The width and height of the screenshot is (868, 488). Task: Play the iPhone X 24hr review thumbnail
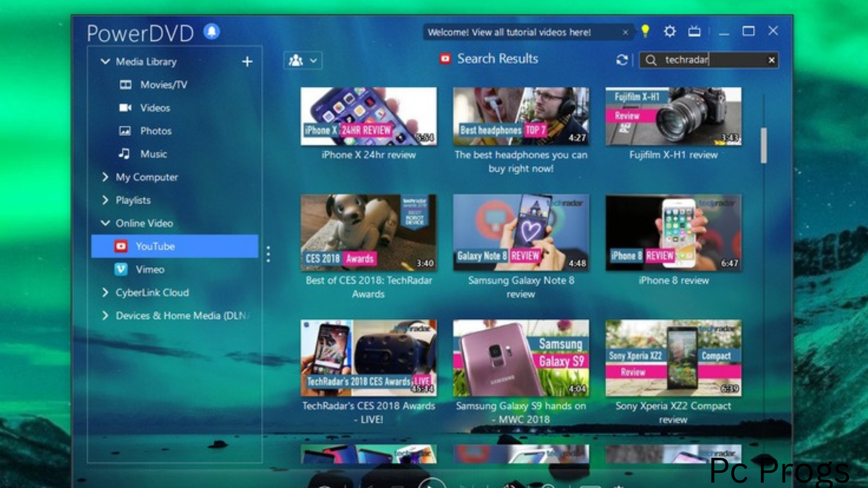tap(368, 116)
